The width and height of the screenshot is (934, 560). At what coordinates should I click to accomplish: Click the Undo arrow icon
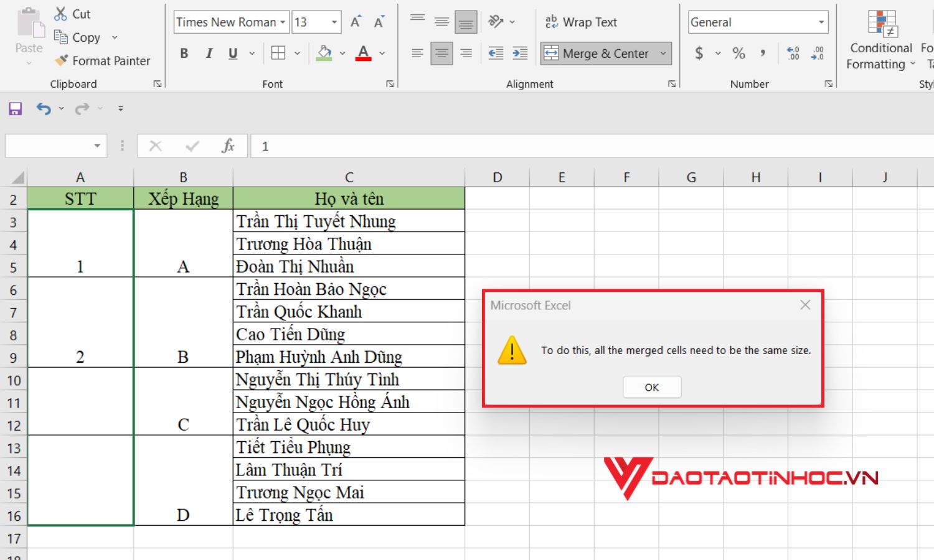point(43,109)
